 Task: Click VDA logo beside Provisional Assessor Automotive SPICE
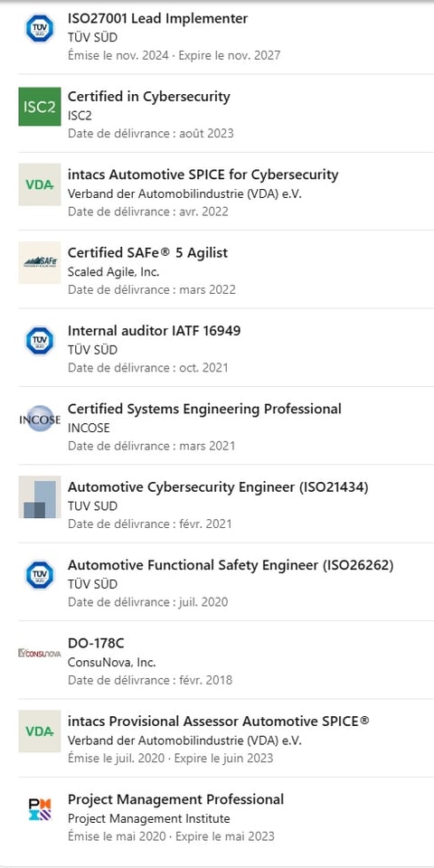39,731
